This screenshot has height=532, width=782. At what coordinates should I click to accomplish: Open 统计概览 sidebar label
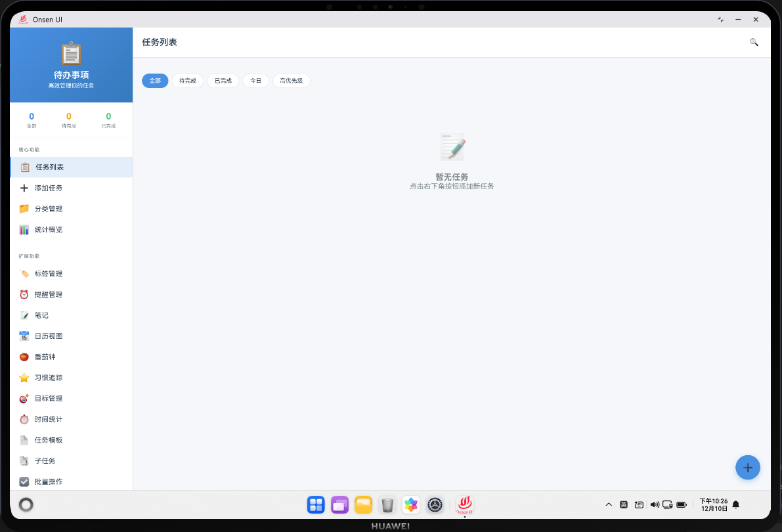49,230
